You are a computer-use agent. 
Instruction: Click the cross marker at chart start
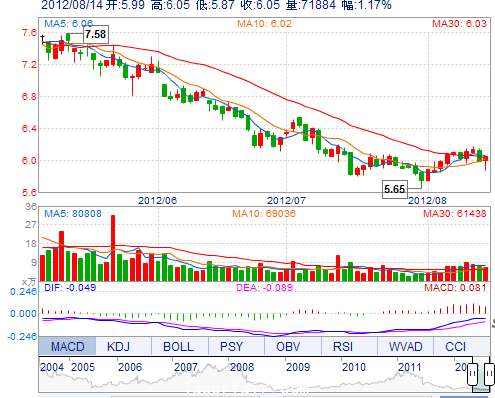coord(43,37)
